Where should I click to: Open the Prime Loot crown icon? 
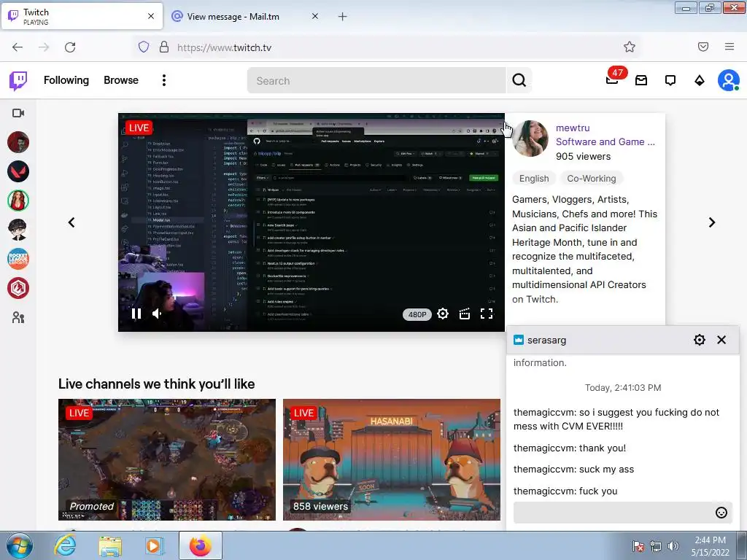(641, 80)
